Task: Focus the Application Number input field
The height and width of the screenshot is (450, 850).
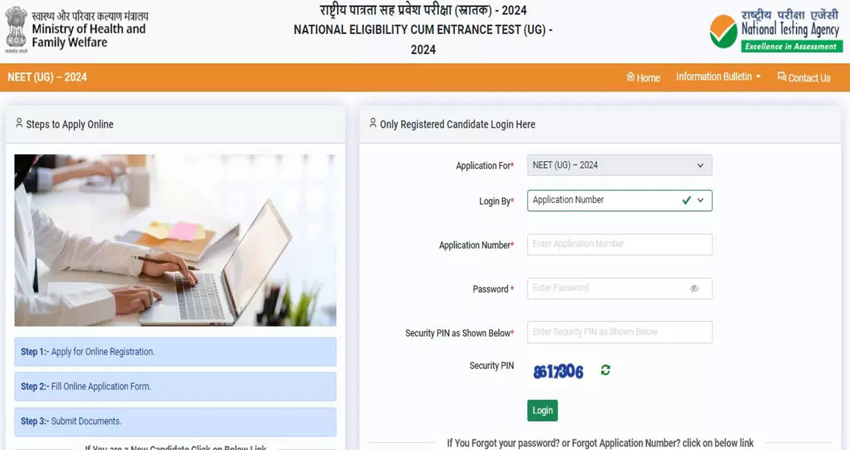Action: [620, 245]
